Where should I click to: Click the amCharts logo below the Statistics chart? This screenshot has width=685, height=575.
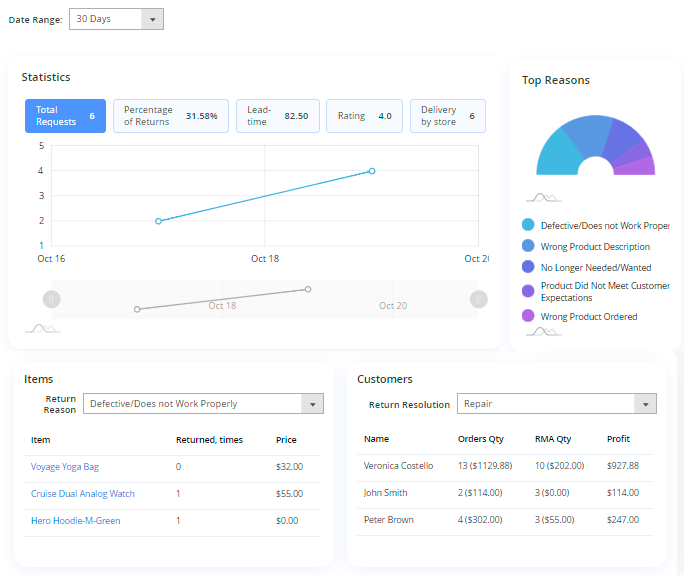point(42,328)
